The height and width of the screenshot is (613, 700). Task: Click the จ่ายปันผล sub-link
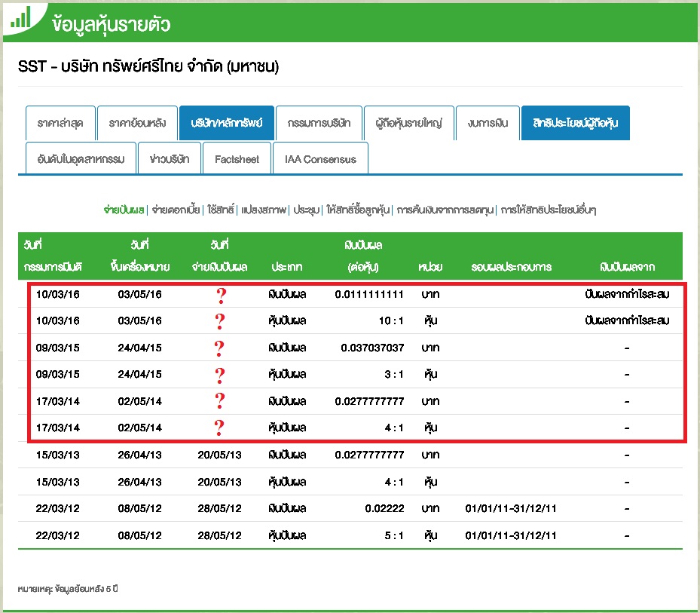point(124,210)
